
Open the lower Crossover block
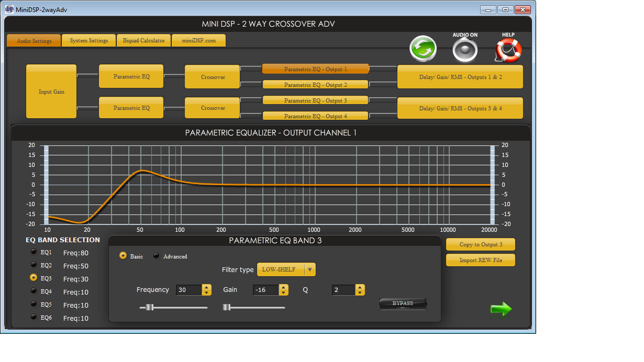[x=213, y=108]
